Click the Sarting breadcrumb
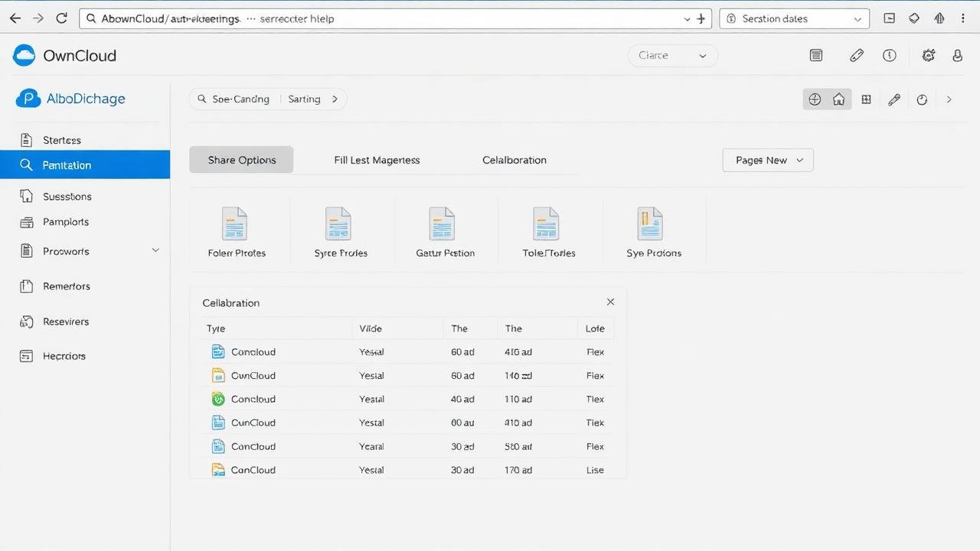The height and width of the screenshot is (551, 980). tap(304, 99)
